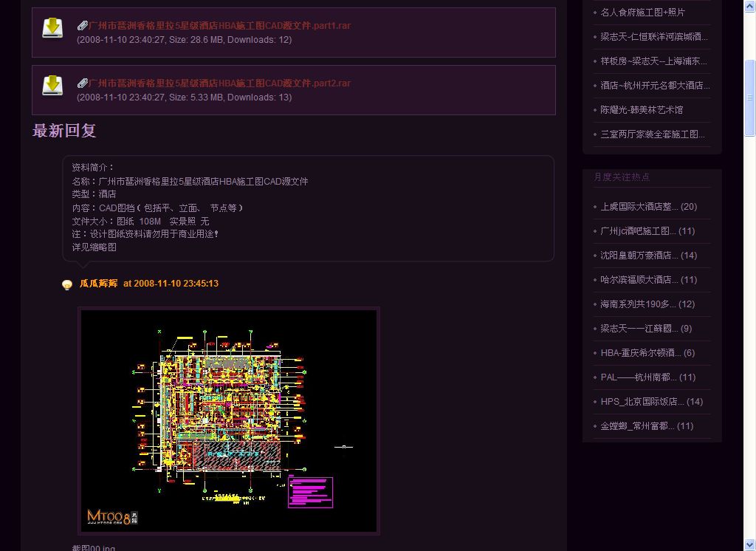Viewport: 756px width, 551px height.
Task: Open the poster name 瓜瓜辉辉 link
Action: 98,283
